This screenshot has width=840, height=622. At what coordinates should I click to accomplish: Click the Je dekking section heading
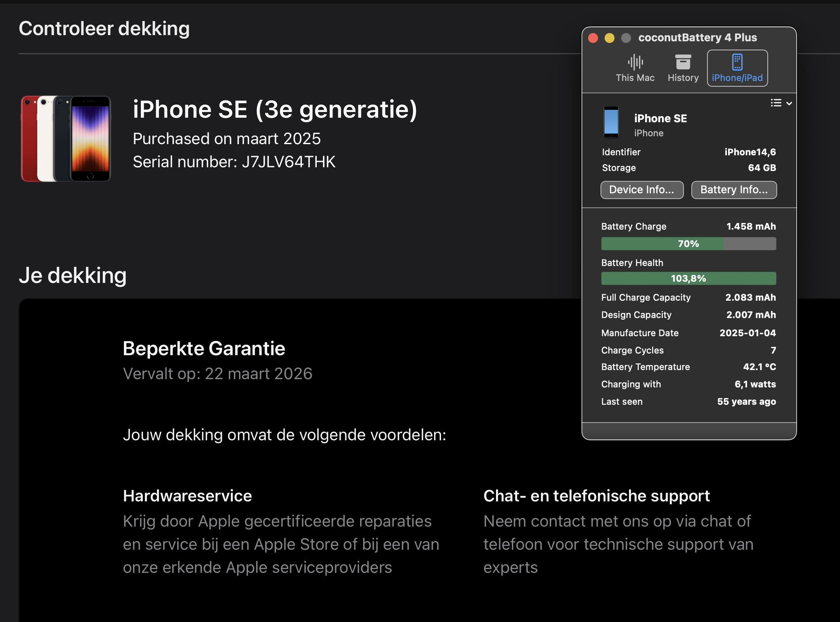(73, 275)
